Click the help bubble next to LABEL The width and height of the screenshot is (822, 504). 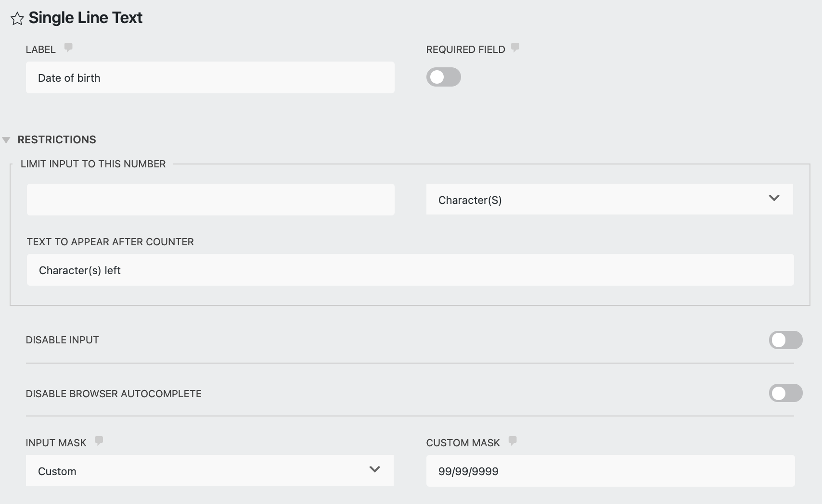tap(68, 47)
